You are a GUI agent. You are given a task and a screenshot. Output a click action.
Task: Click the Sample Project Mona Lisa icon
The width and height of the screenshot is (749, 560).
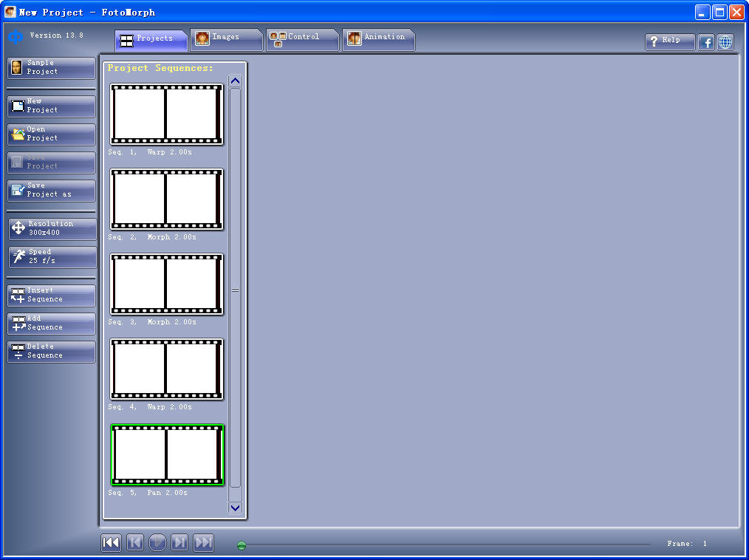click(17, 68)
